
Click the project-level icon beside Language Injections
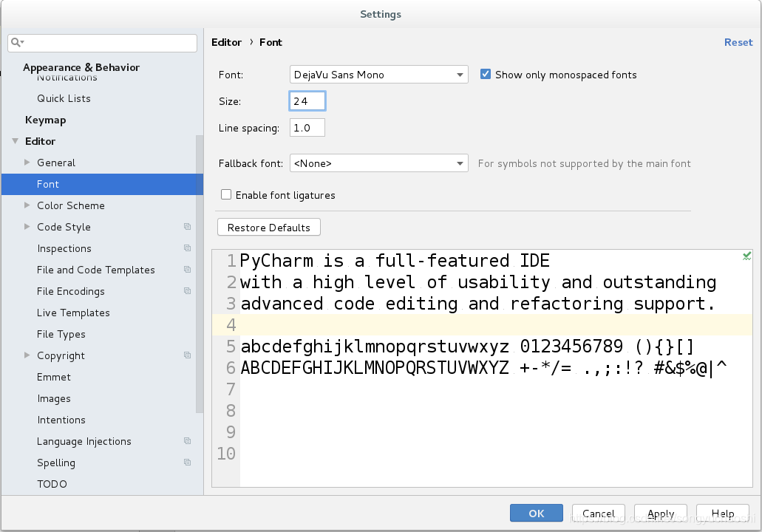tap(187, 441)
